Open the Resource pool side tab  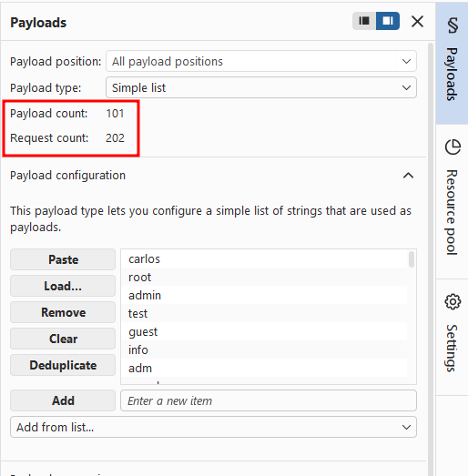pos(452,202)
